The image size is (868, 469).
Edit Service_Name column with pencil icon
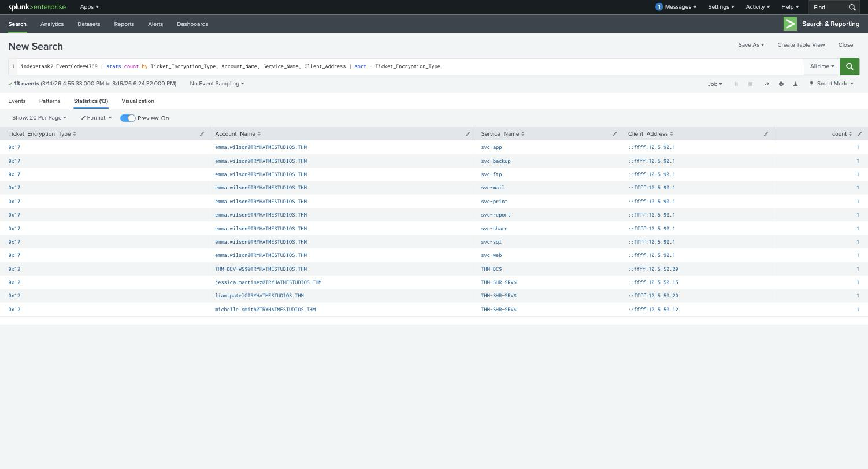pos(614,134)
